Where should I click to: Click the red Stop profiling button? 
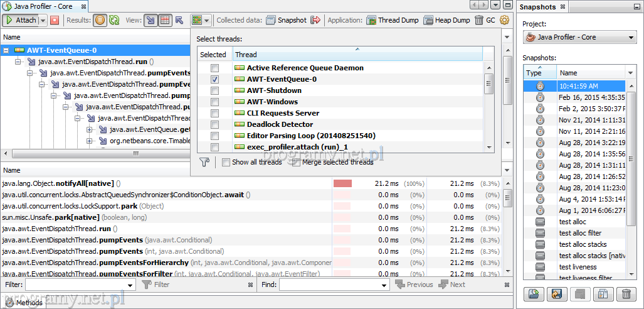pyautogui.click(x=55, y=20)
